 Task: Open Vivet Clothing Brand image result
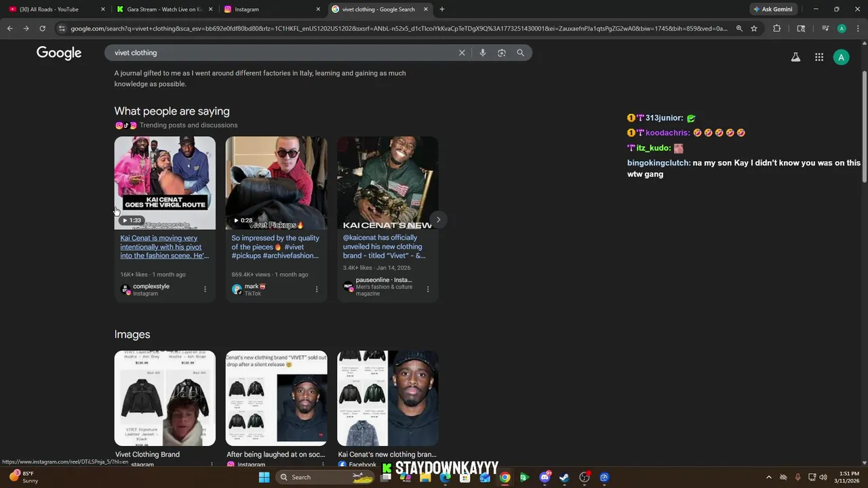click(147, 455)
